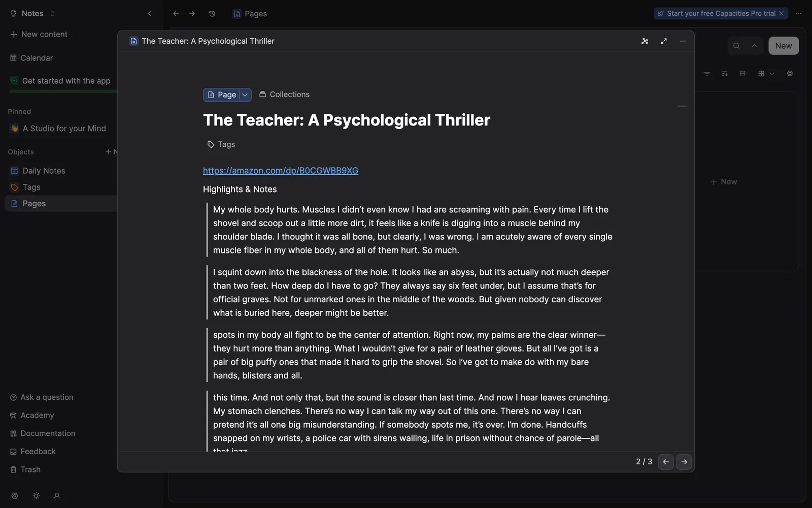
Task: Open the top-right more options menu
Action: click(799, 14)
